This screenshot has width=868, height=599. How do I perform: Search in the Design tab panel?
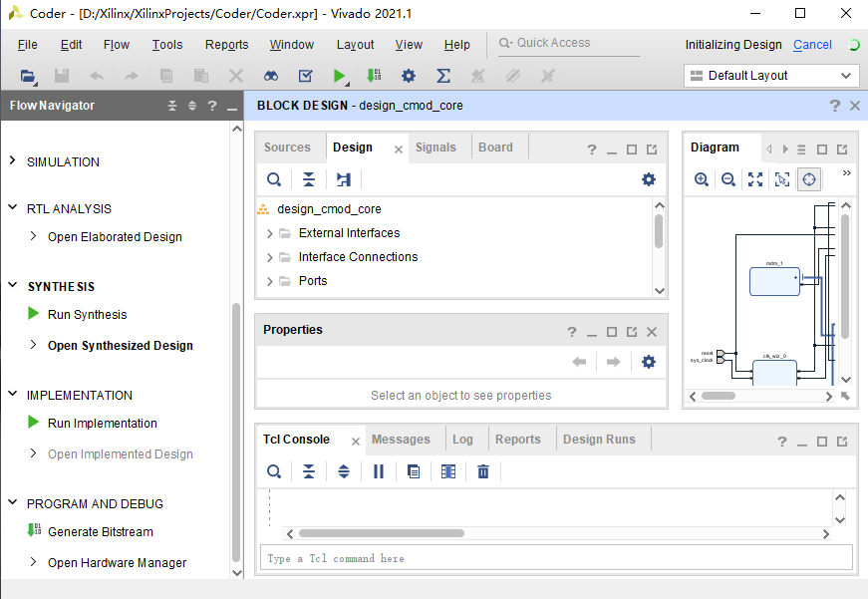pos(274,179)
